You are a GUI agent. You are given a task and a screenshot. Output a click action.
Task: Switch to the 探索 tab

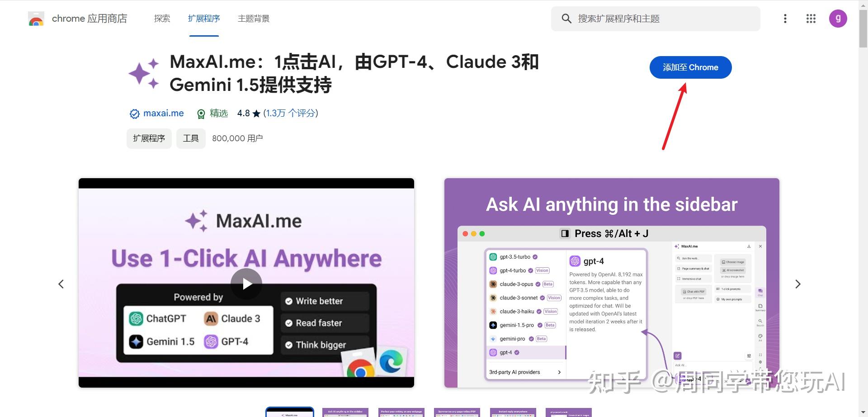pos(162,19)
